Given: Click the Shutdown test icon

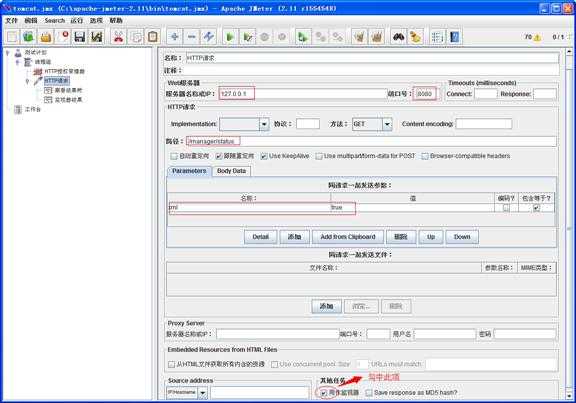Looking at the screenshot, I should pyautogui.click(x=282, y=37).
